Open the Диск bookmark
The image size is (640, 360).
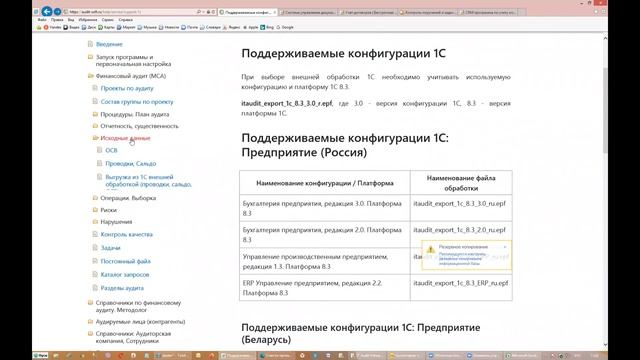click(89, 27)
